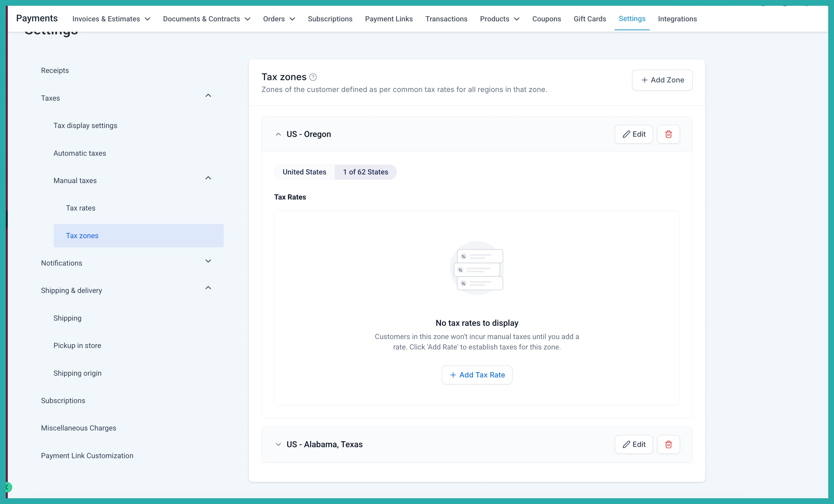The image size is (834, 504).
Task: Edit the US - Oregon zone
Action: 634,134
